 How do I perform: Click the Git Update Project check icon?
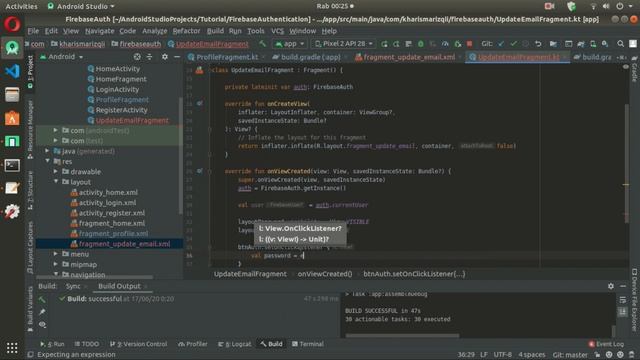(501, 44)
